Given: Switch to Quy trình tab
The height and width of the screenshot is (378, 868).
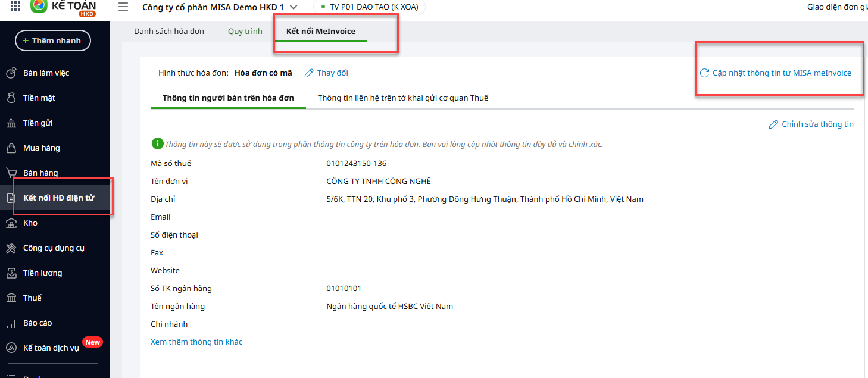Looking at the screenshot, I should tap(245, 31).
